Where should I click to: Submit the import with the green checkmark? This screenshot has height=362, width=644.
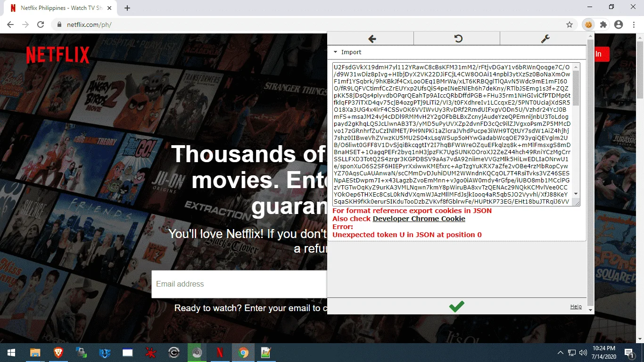456,306
